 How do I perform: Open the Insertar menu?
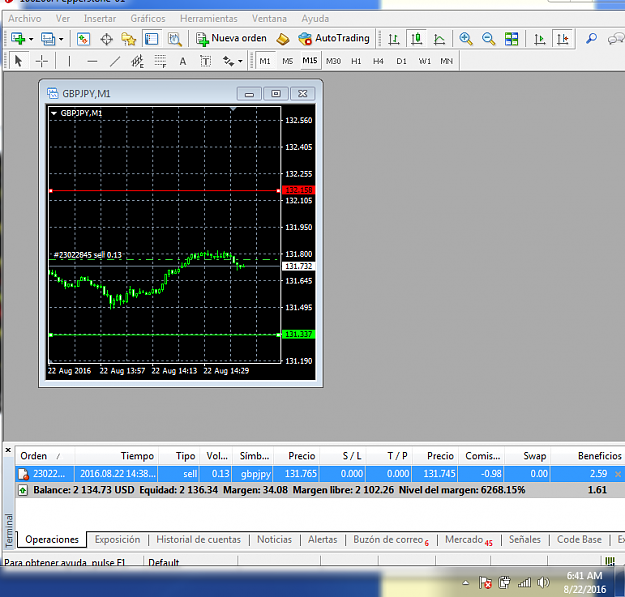pyautogui.click(x=100, y=19)
